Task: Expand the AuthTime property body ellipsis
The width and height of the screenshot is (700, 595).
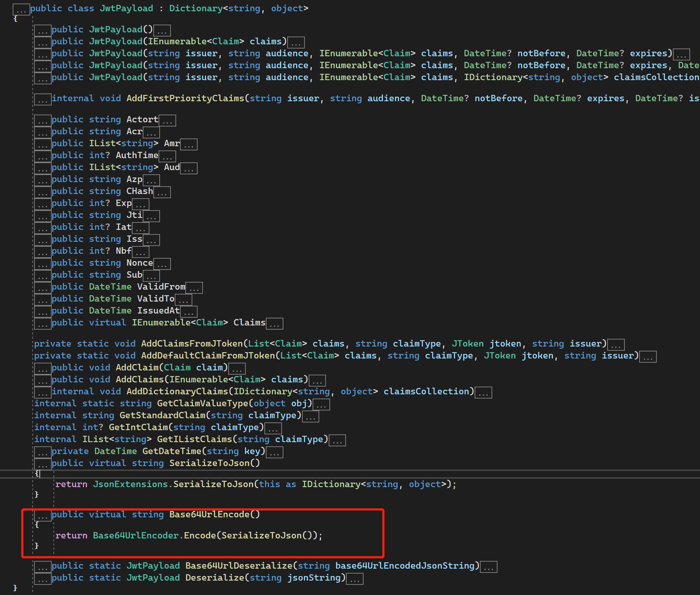Action: tap(167, 156)
